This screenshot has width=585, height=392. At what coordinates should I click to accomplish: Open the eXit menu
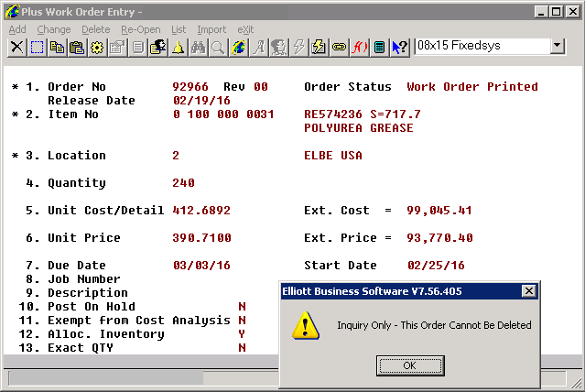point(245,29)
